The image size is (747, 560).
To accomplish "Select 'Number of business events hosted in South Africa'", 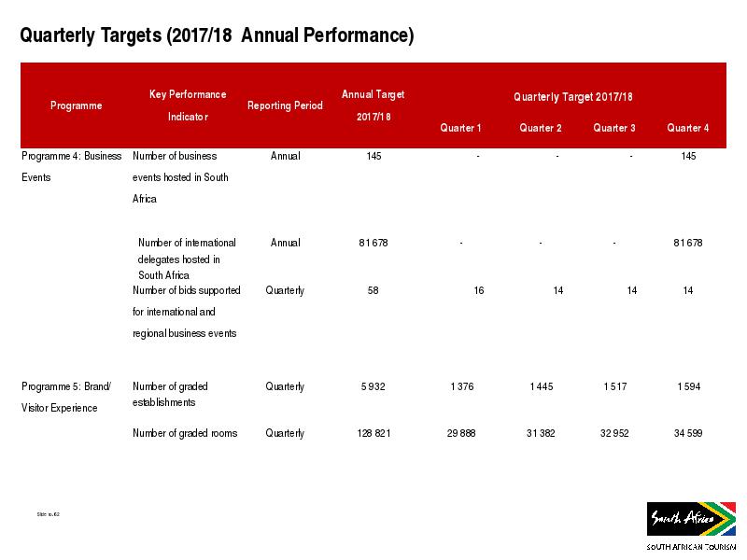I will [180, 177].
